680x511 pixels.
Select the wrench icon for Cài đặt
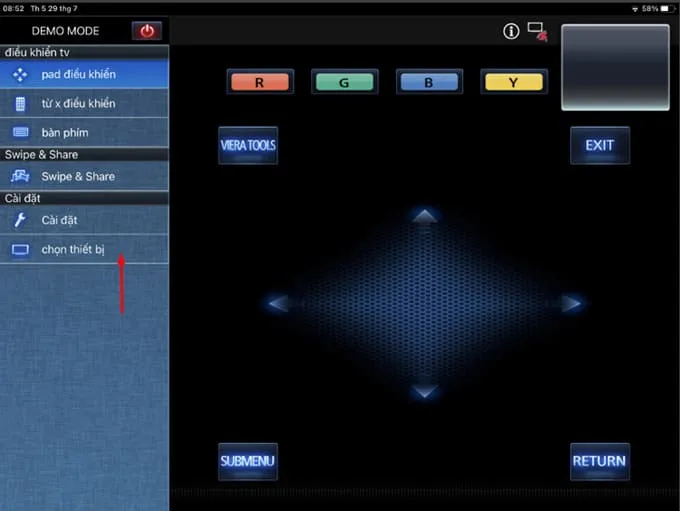pos(20,220)
